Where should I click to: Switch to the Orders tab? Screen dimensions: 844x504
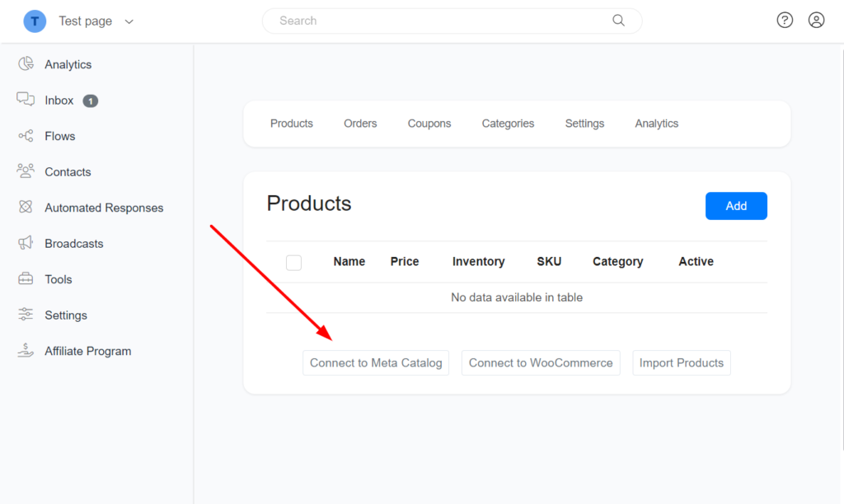pos(360,124)
